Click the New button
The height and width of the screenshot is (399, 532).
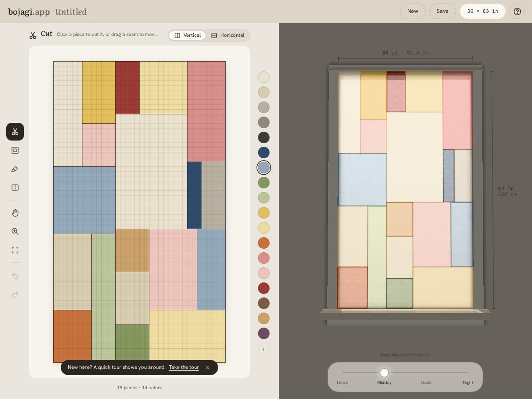[x=413, y=11]
